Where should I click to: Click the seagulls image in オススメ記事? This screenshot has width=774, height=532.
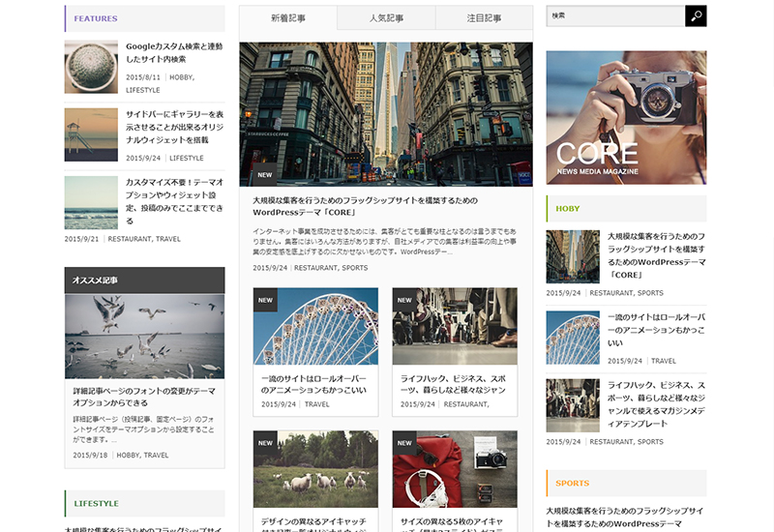[x=144, y=337]
